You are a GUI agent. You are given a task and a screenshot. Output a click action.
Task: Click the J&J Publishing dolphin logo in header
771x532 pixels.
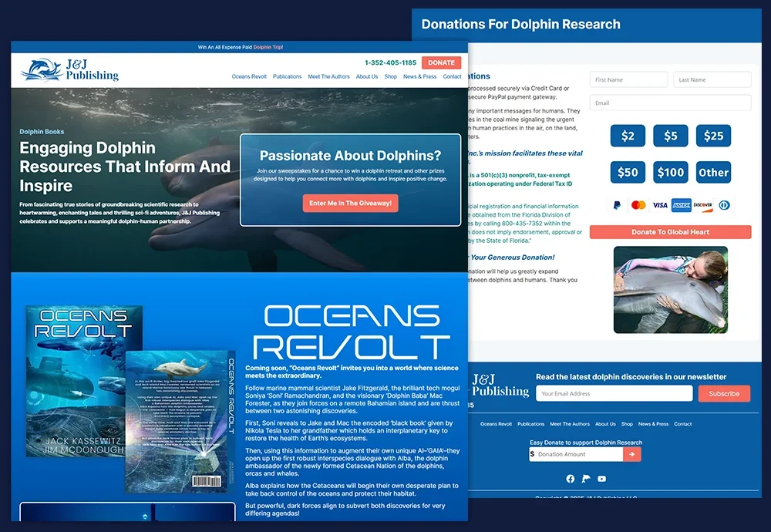(x=41, y=69)
